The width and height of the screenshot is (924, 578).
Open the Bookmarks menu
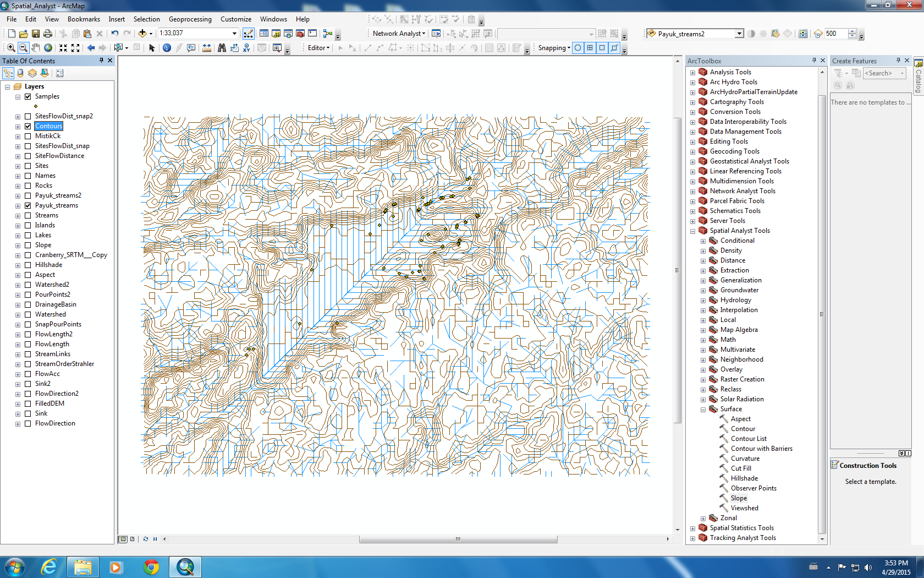point(84,19)
